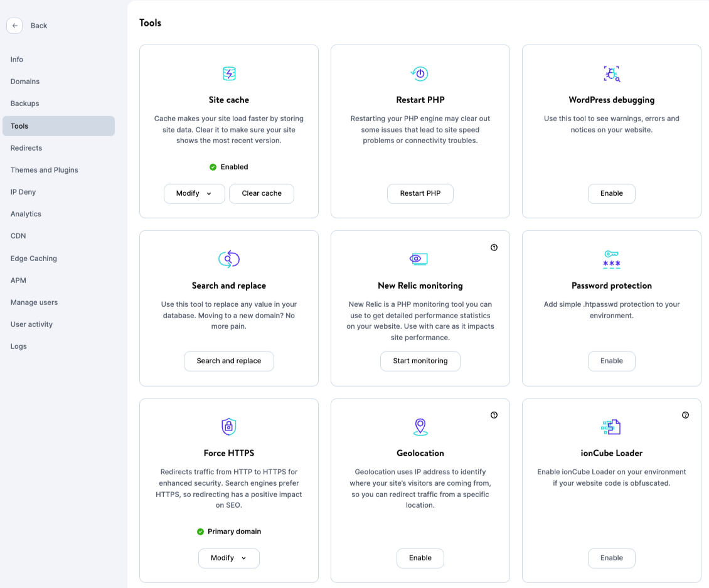
Task: Click the Restart PHP power icon
Action: click(420, 73)
